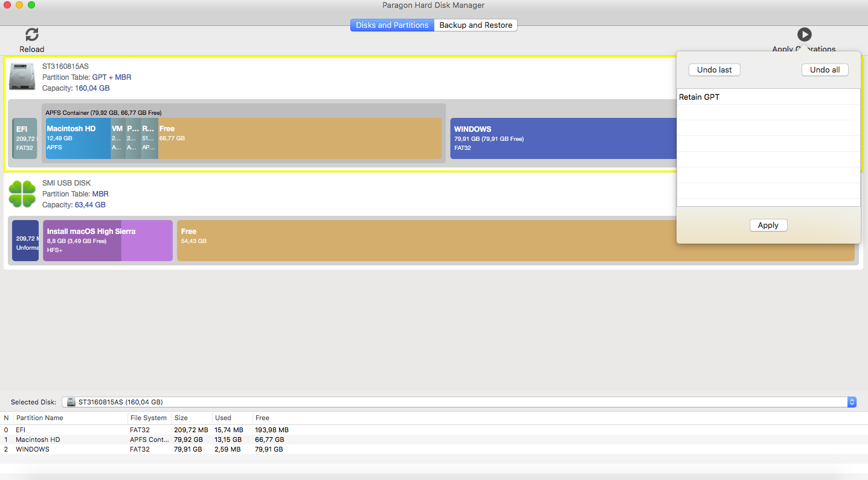868x480 pixels.
Task: Click the Apply Operations play icon
Action: [x=804, y=34]
